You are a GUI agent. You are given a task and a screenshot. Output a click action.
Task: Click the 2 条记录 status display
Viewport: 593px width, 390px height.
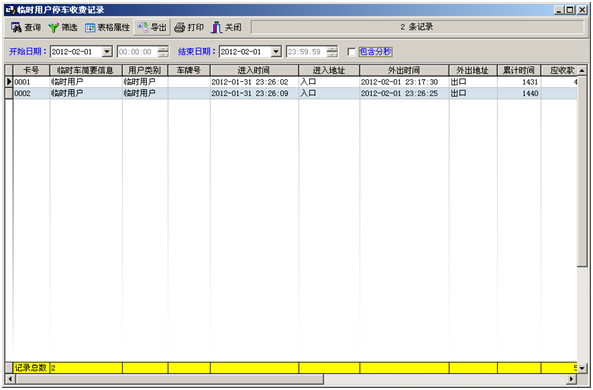[417, 27]
